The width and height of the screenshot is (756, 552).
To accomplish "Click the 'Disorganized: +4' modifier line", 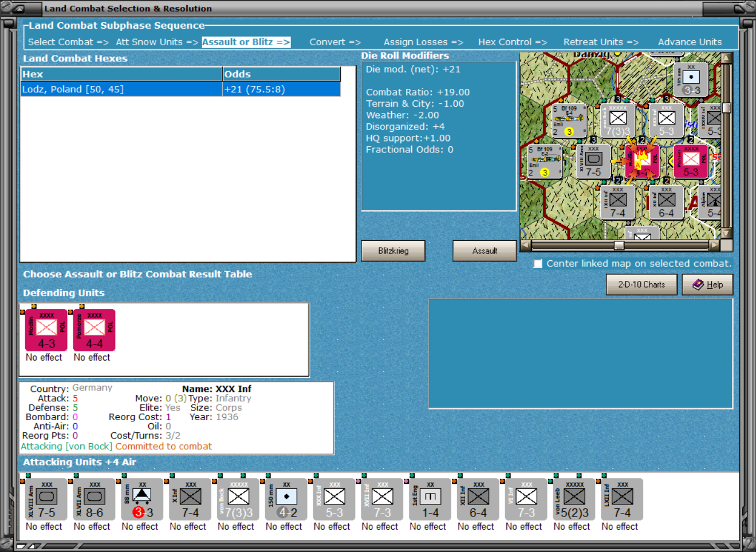I will [x=405, y=127].
